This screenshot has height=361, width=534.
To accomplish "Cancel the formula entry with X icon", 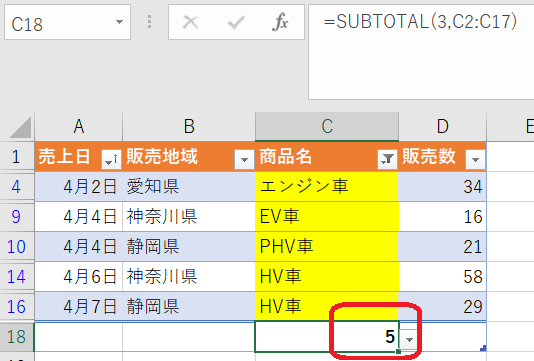I will tap(190, 22).
